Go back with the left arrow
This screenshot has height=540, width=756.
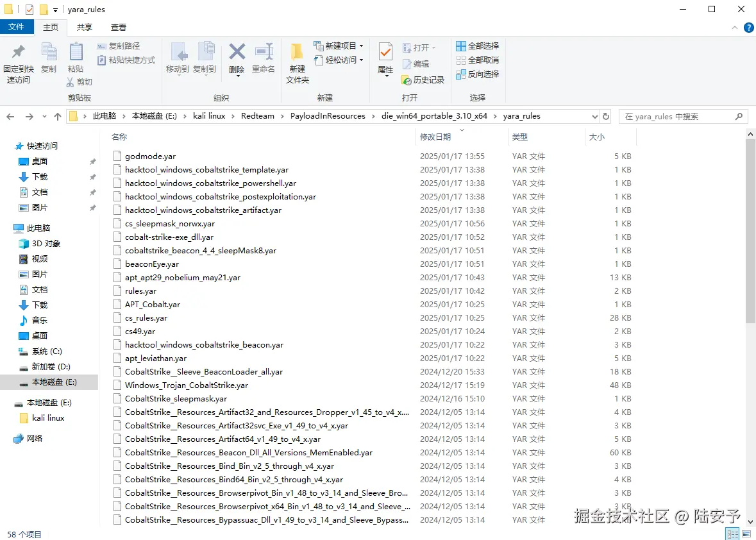pyautogui.click(x=11, y=116)
